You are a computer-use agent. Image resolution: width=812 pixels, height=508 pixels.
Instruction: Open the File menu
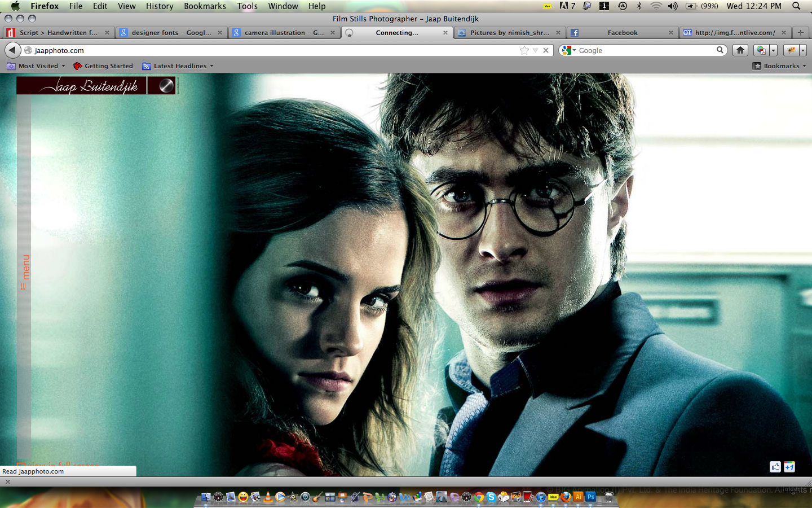coord(76,6)
